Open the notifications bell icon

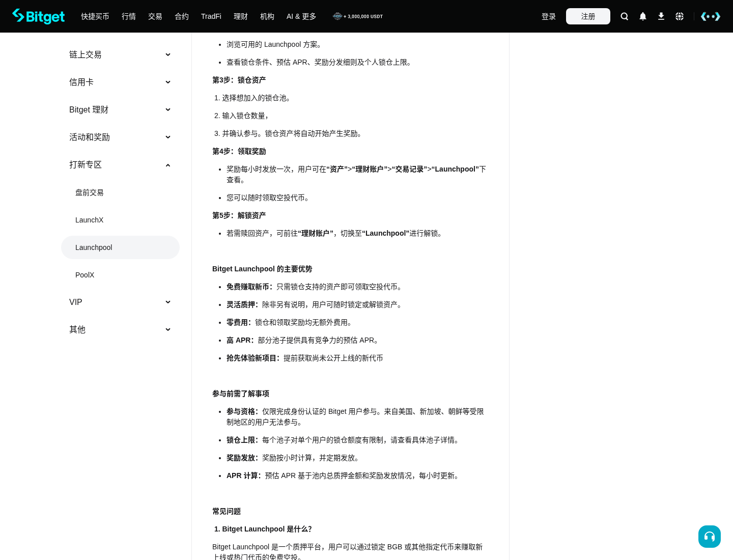click(x=643, y=16)
